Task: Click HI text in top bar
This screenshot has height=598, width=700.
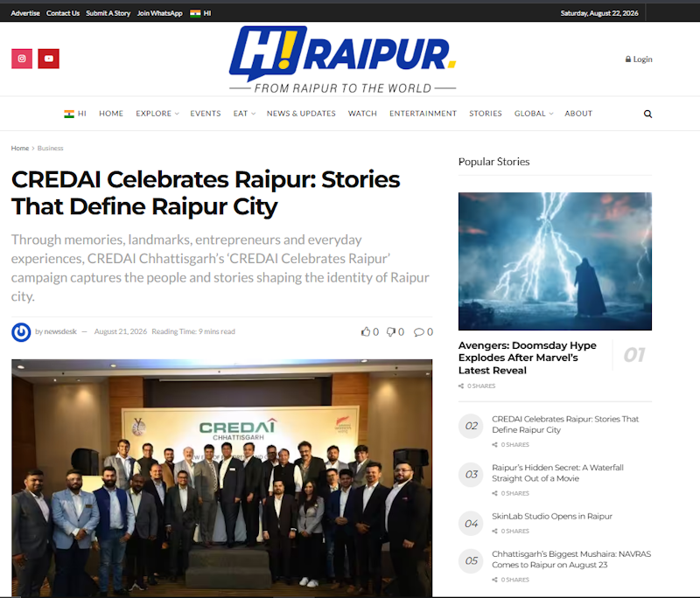Action: pos(207,13)
